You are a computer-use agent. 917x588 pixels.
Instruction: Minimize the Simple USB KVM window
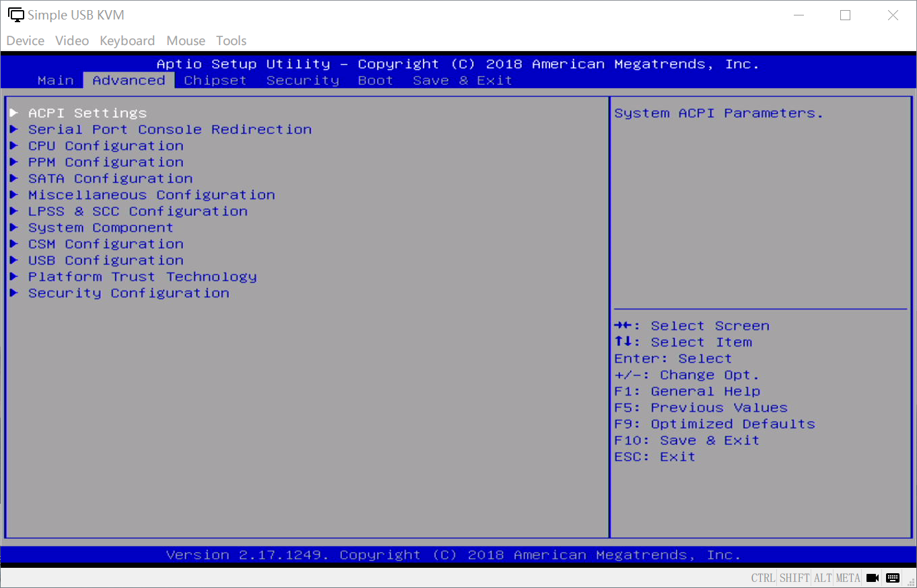tap(799, 15)
